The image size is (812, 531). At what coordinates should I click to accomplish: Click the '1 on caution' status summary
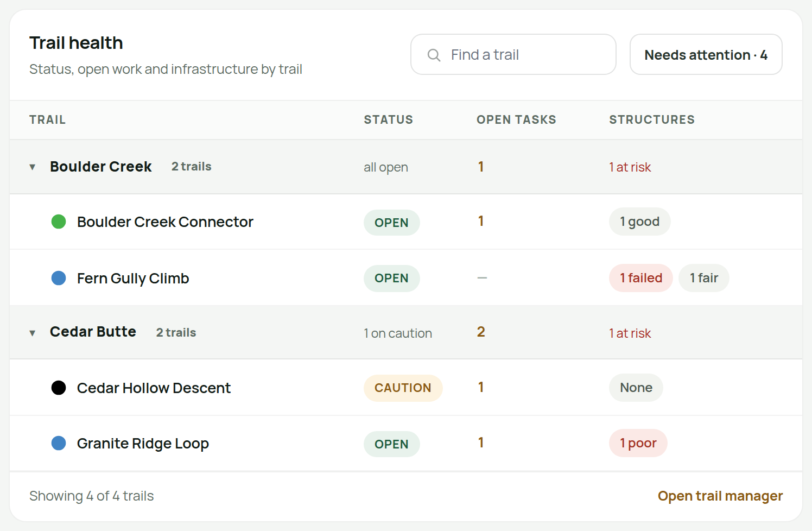pyautogui.click(x=398, y=333)
